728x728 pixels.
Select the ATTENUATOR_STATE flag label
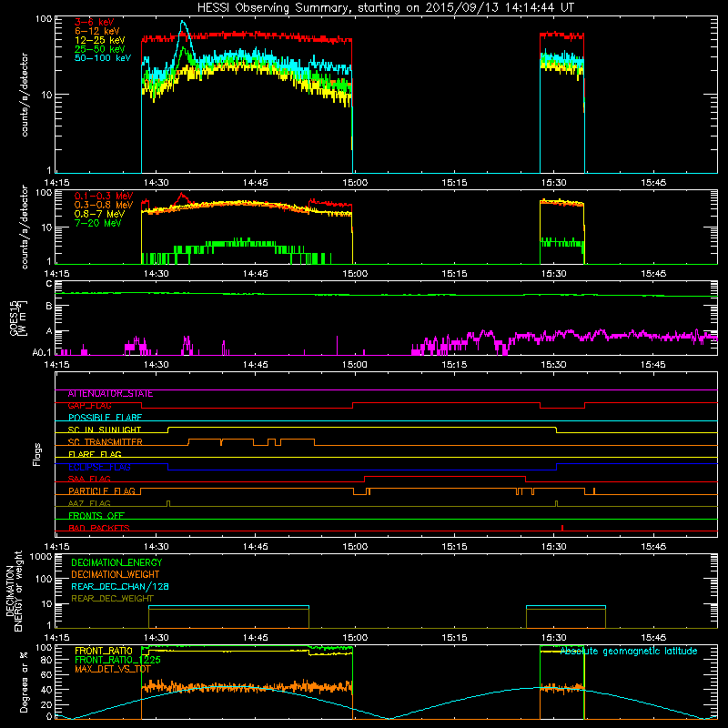pyautogui.click(x=110, y=394)
